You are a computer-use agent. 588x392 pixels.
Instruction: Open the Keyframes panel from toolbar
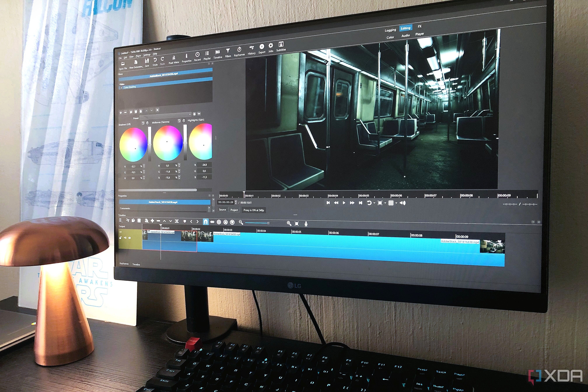[x=239, y=50]
